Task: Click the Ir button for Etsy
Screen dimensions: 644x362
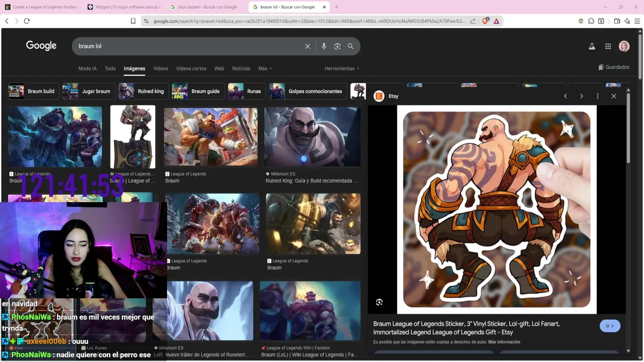Action: click(x=610, y=326)
